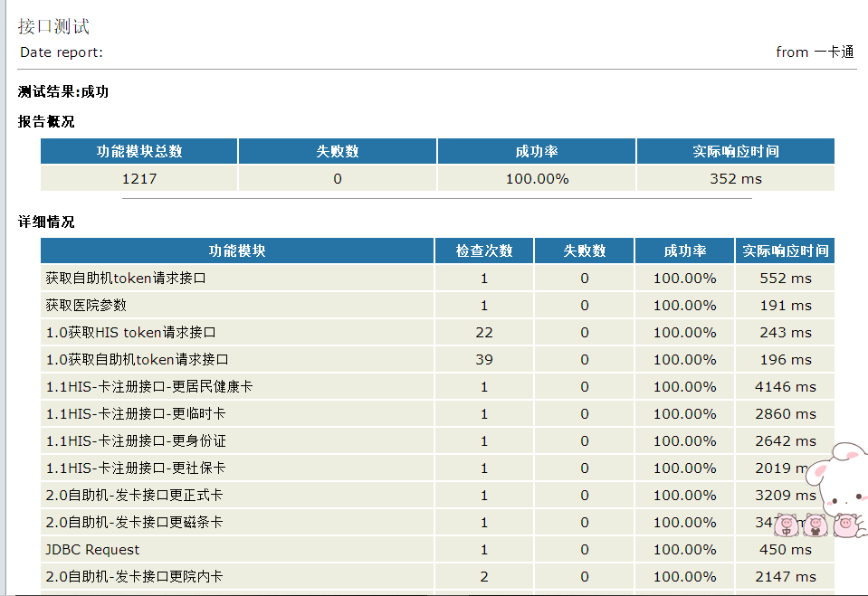The image size is (868, 596).
Task: Select the 552 ms response time
Action: (785, 278)
